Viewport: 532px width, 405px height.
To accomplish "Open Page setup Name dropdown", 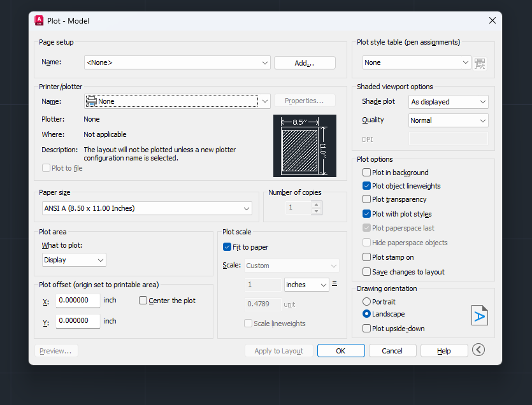I will click(177, 63).
